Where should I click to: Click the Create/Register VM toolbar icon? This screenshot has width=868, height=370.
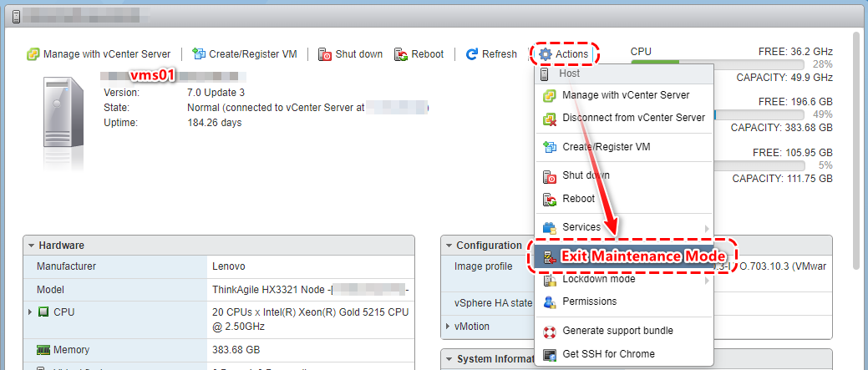pyautogui.click(x=199, y=54)
